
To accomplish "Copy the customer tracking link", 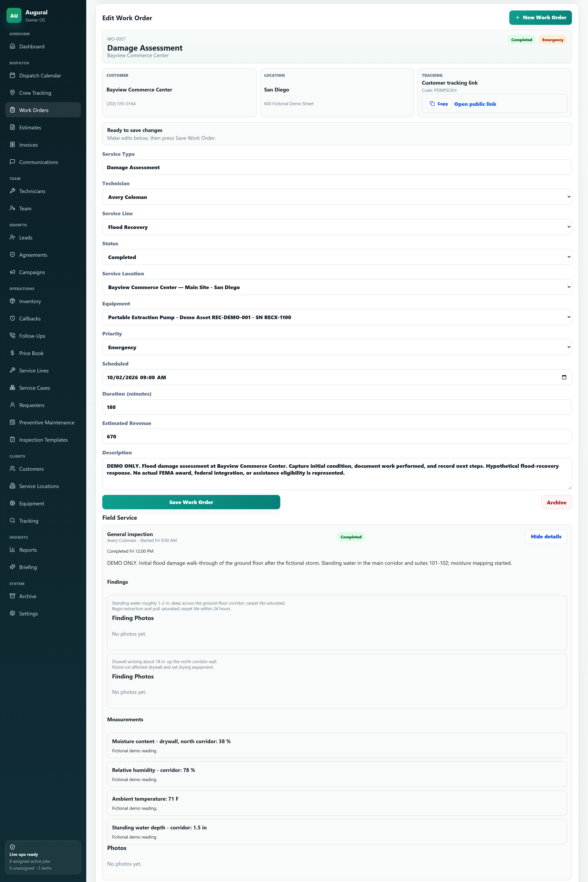I will [x=439, y=104].
